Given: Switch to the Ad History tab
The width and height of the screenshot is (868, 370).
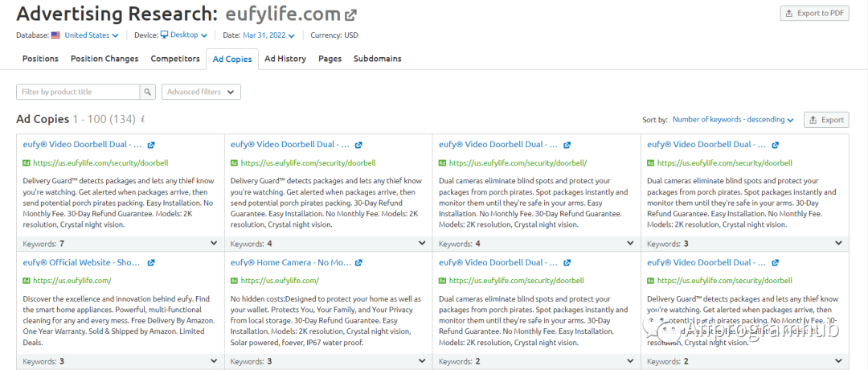Looking at the screenshot, I should (x=285, y=59).
